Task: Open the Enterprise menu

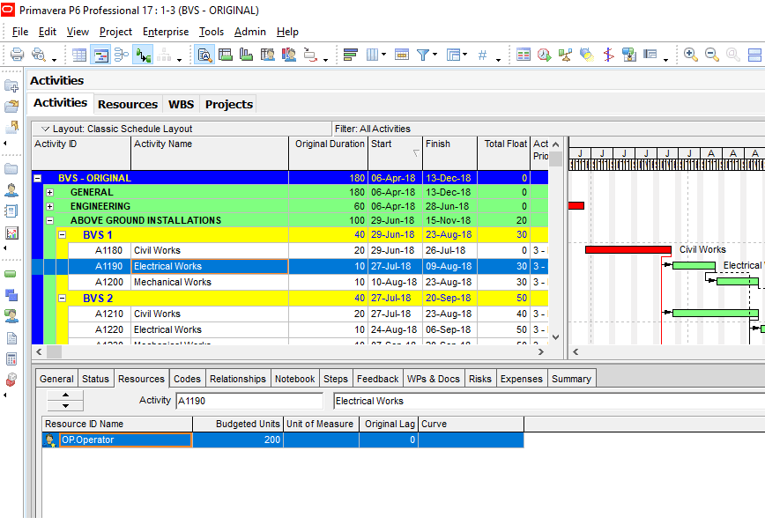Action: coord(166,32)
